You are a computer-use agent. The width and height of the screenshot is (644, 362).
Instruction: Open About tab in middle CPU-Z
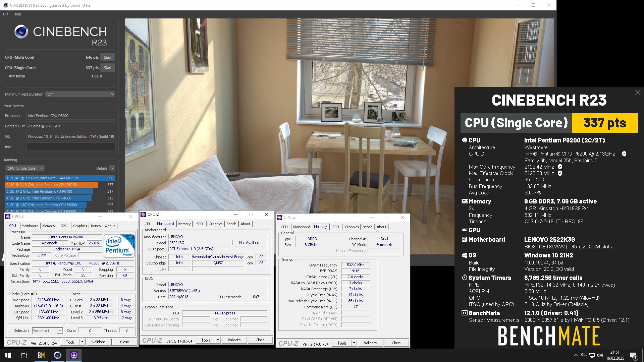[x=246, y=224]
